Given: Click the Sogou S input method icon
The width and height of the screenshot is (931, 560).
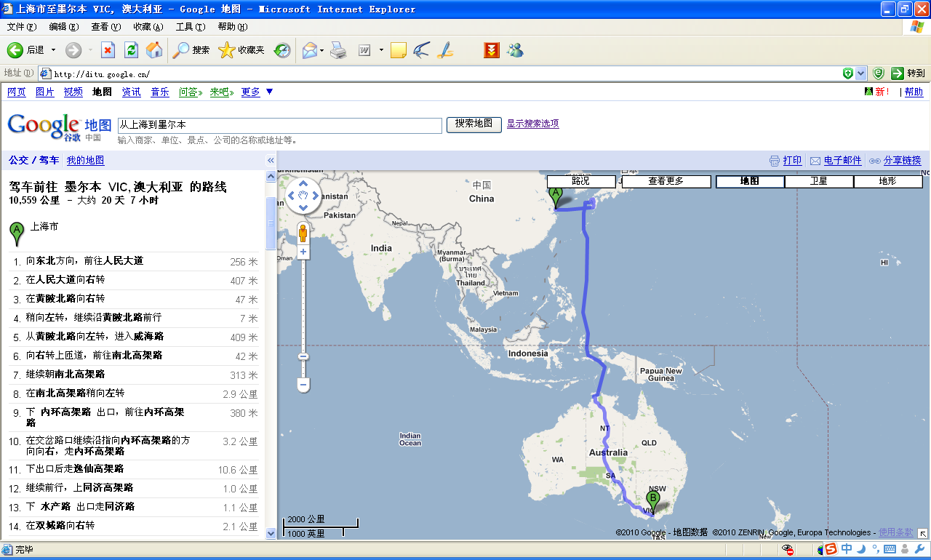Looking at the screenshot, I should pos(831,549).
